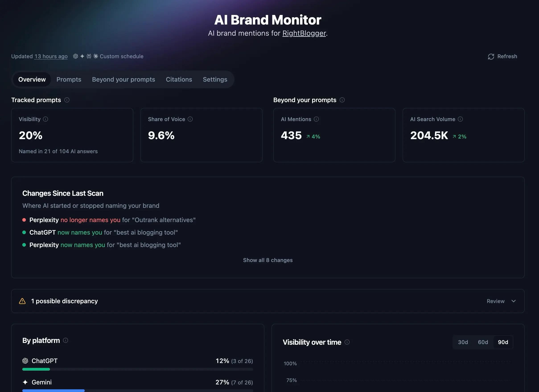This screenshot has width=539, height=392.
Task: Click 'Where AI started or stopped naming' subtitle
Action: [x=91, y=206]
